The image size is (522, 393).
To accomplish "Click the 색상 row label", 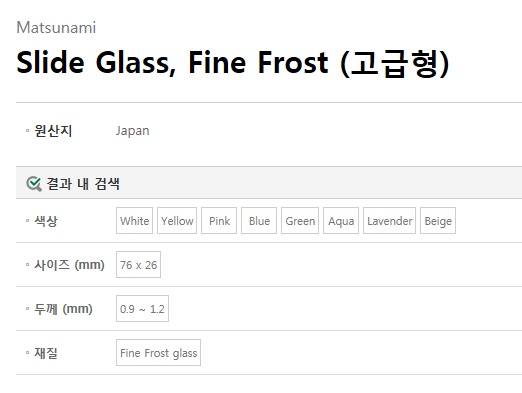I will (x=46, y=221).
